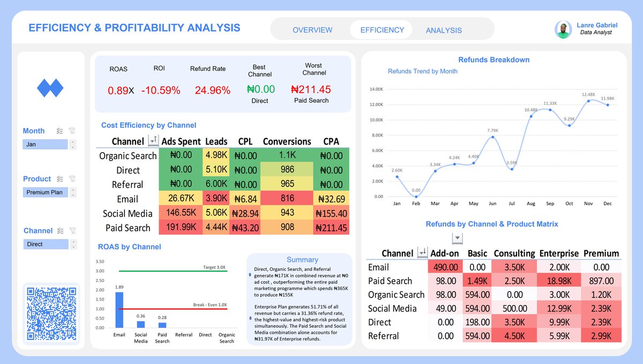This screenshot has width=643, height=364.
Task: Click the Data Analyst subtitle
Action: pyautogui.click(x=596, y=33)
